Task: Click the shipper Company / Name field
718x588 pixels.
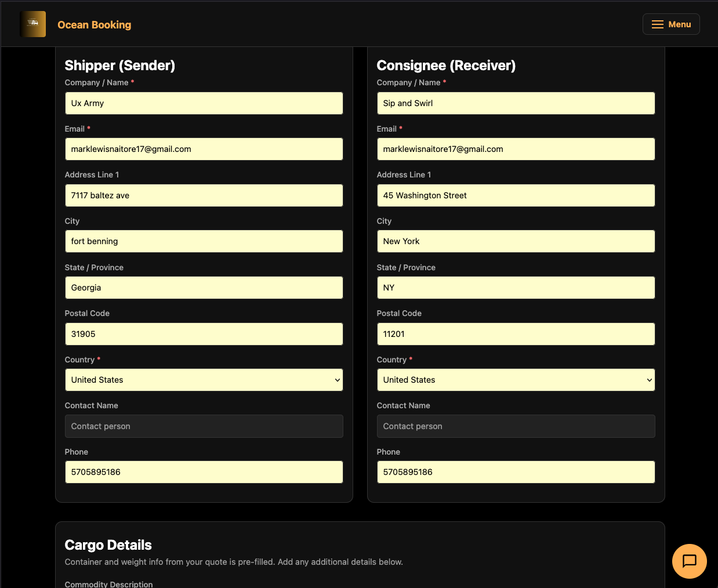Action: click(204, 103)
